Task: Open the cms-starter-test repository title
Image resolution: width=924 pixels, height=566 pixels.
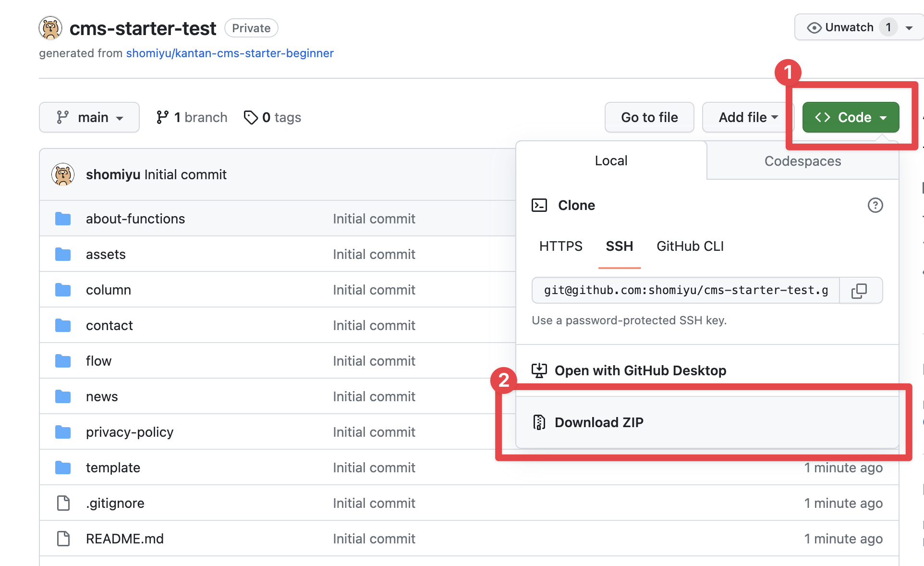Action: (x=143, y=28)
